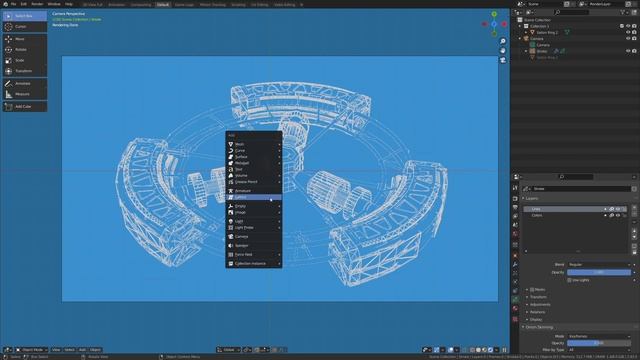
Task: Hide Stroke object with its eye icon
Action: click(628, 51)
